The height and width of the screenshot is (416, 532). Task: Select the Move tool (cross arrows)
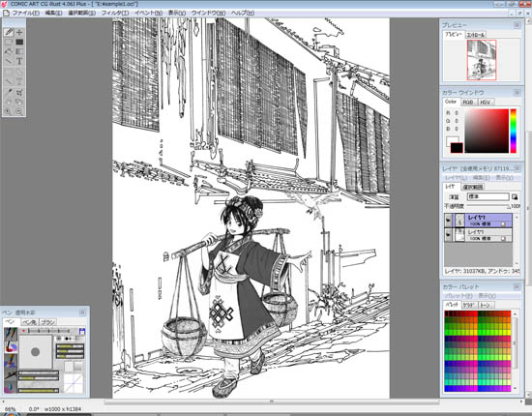[19, 32]
